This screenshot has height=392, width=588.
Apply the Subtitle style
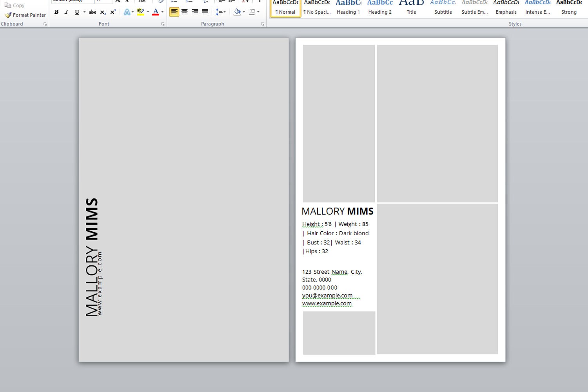click(443, 7)
